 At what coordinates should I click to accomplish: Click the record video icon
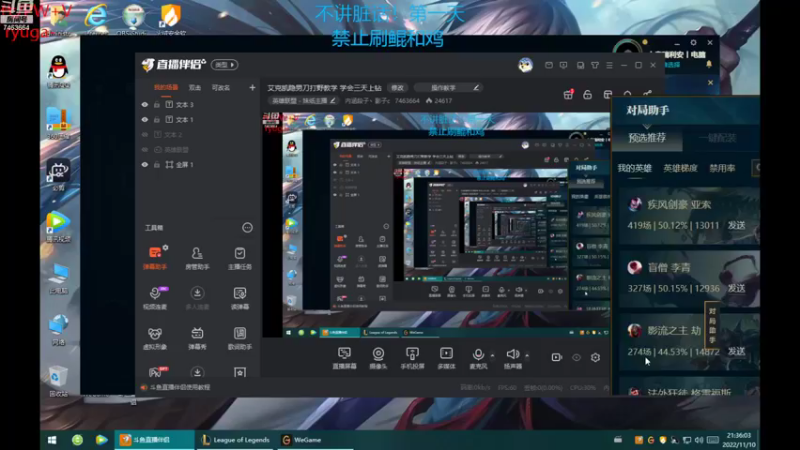coord(556,357)
